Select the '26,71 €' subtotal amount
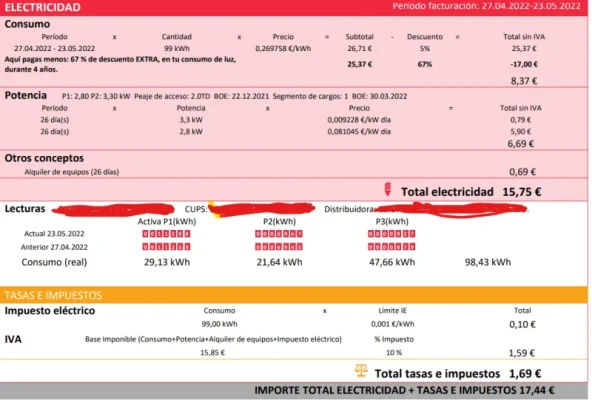 tap(359, 48)
